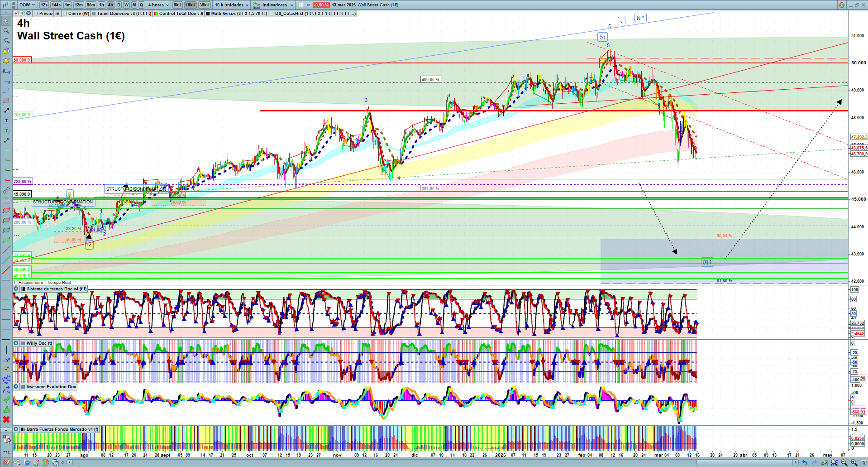The width and height of the screenshot is (868, 467).
Task: Select the red ellipse drawing tool
Action: pyautogui.click(x=6, y=210)
